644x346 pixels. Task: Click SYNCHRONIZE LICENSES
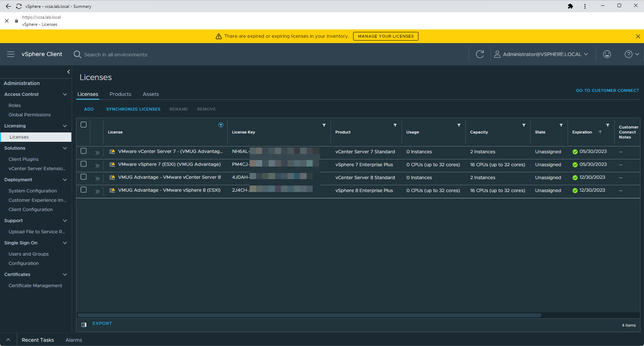(x=133, y=109)
